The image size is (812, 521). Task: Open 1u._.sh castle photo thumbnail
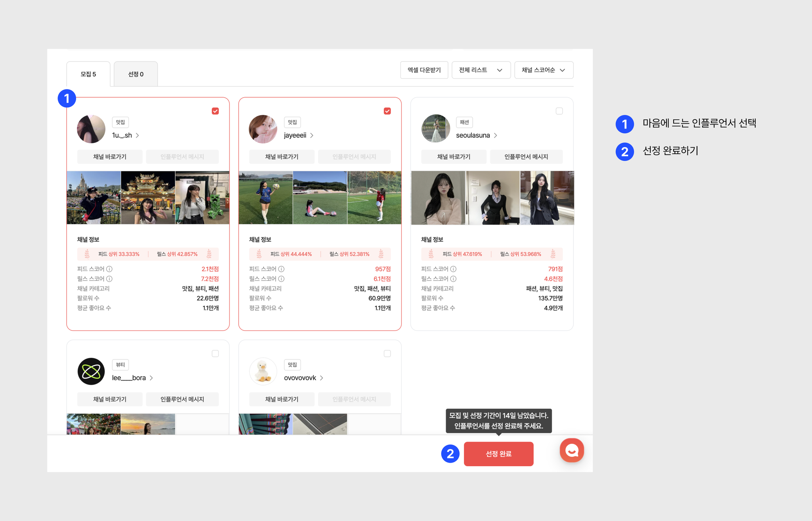(x=94, y=198)
